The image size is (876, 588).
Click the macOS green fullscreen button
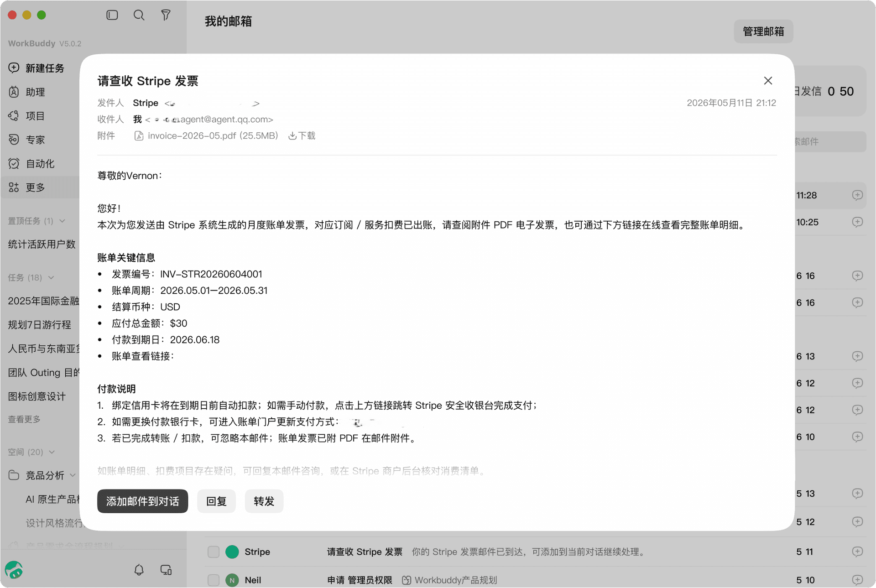42,15
